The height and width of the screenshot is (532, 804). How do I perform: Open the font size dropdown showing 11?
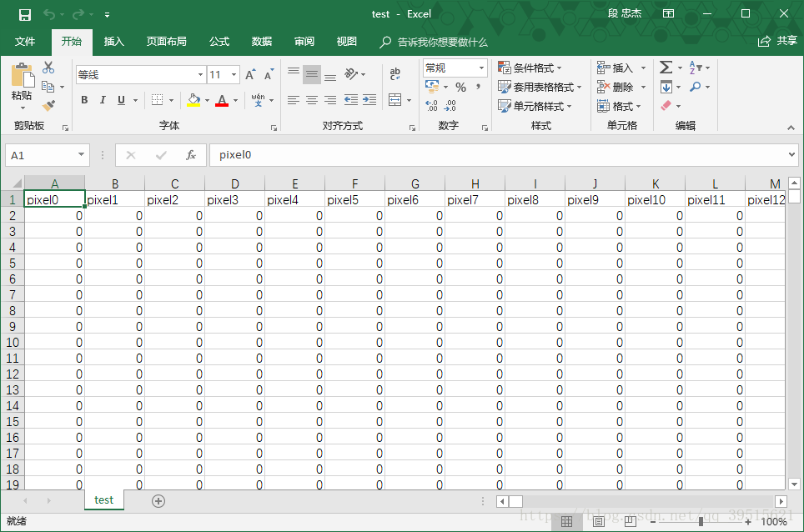tap(233, 74)
